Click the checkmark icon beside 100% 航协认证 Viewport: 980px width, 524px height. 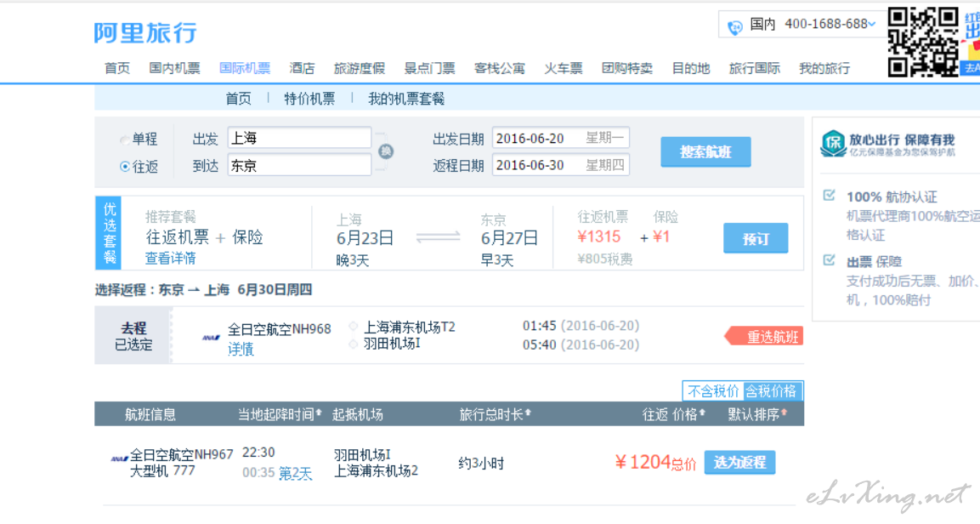[830, 195]
